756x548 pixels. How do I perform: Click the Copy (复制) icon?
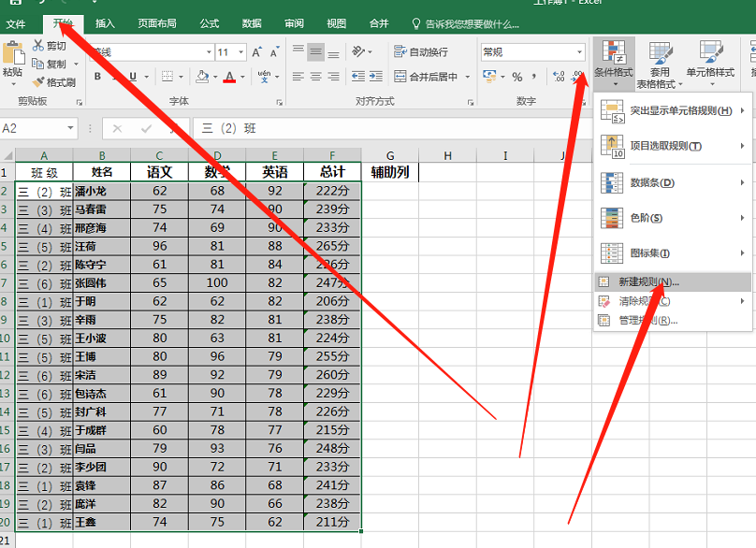click(x=37, y=64)
